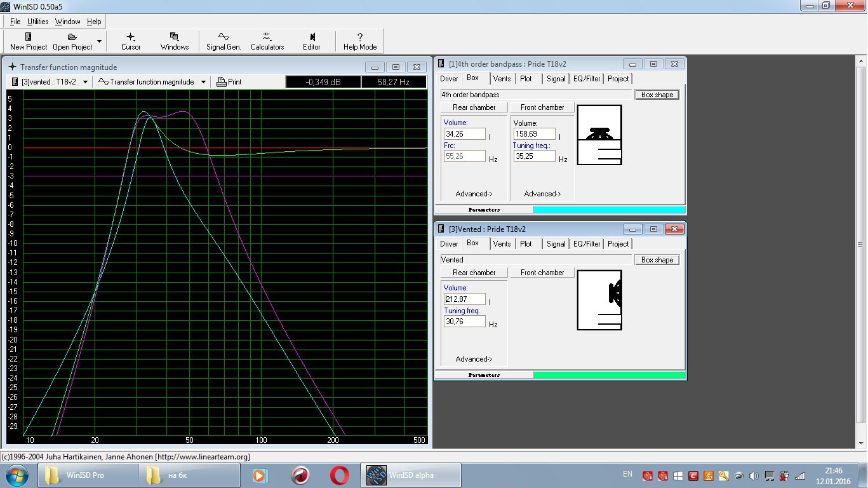
Task: Click the front chamber Tuning freq. field 35,25
Action: [x=533, y=156]
